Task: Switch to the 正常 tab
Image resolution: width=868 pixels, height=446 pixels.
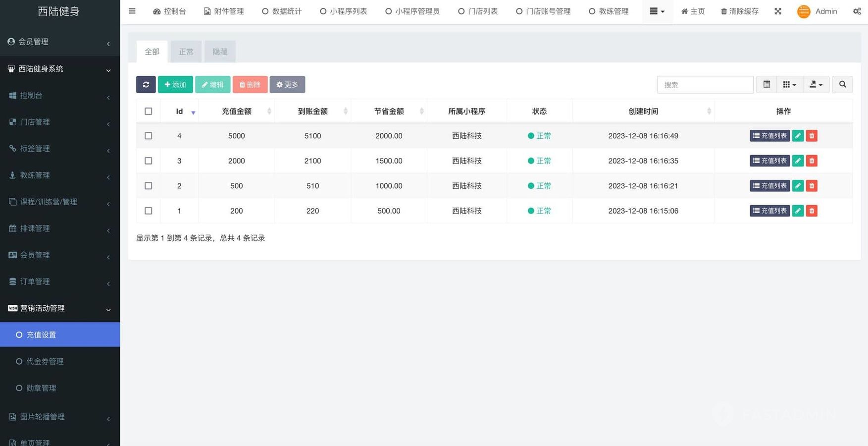Action: pyautogui.click(x=186, y=52)
